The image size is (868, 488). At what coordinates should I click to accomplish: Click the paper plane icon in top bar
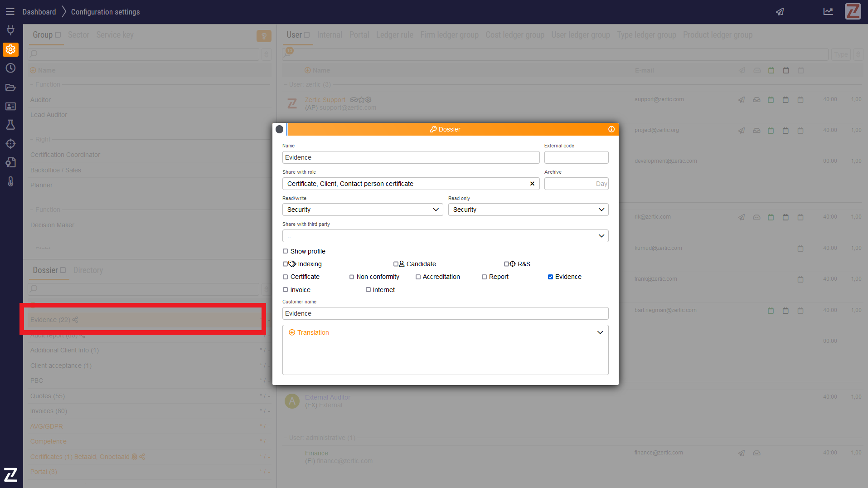[x=780, y=12]
